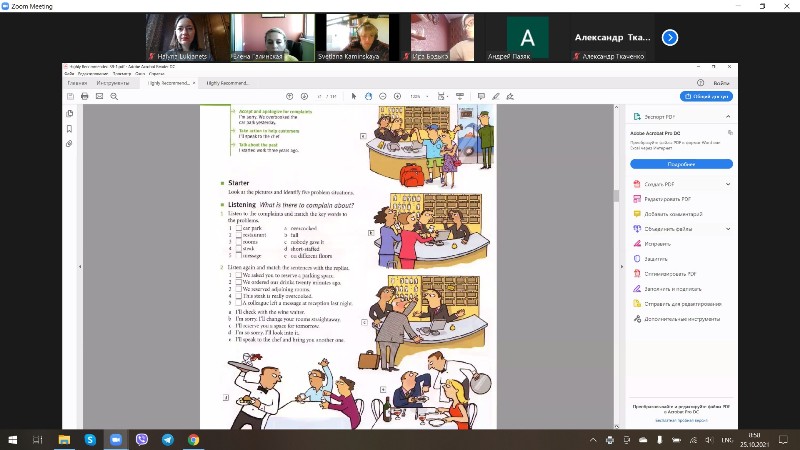Click the blue Подробнее button
The image size is (800, 450).
click(x=681, y=164)
